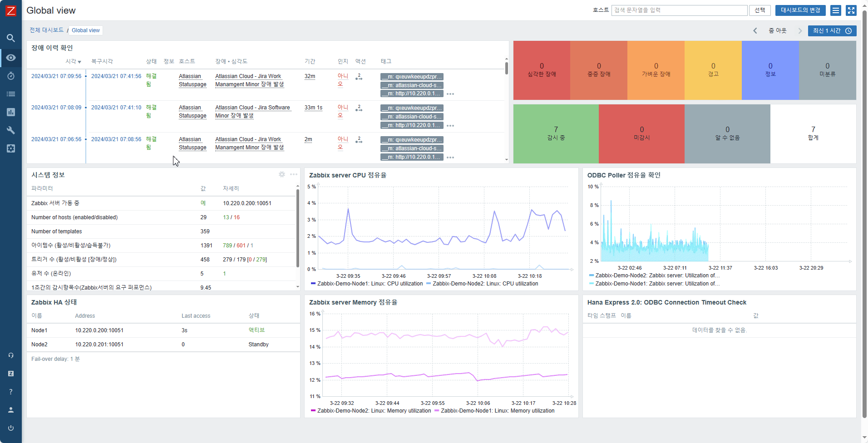
Task: Click the Standby status of Node2
Action: pos(259,345)
